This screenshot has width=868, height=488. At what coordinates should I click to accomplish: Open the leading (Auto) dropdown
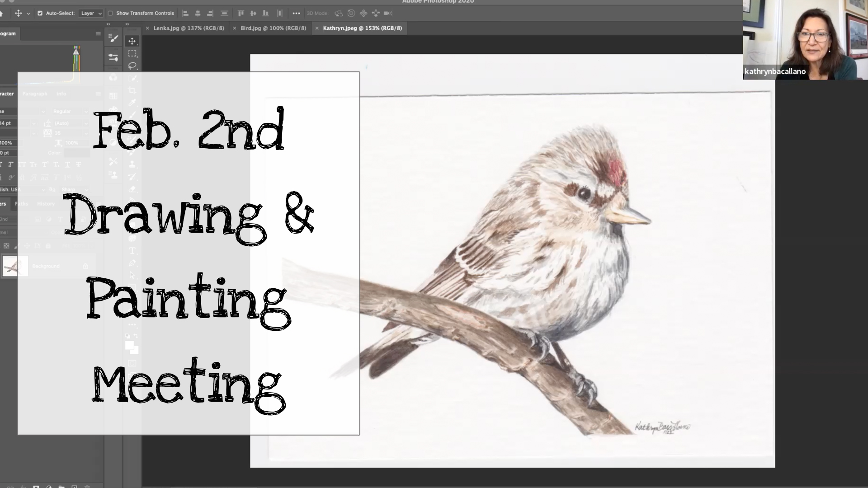coord(71,123)
